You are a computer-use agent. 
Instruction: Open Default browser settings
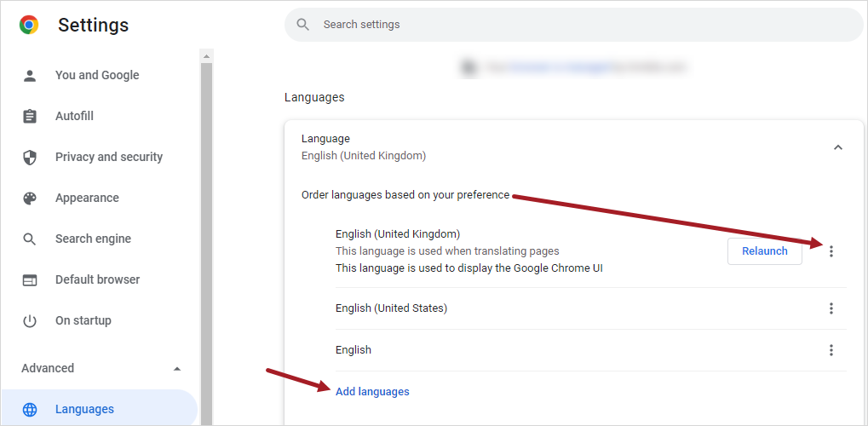coord(99,280)
